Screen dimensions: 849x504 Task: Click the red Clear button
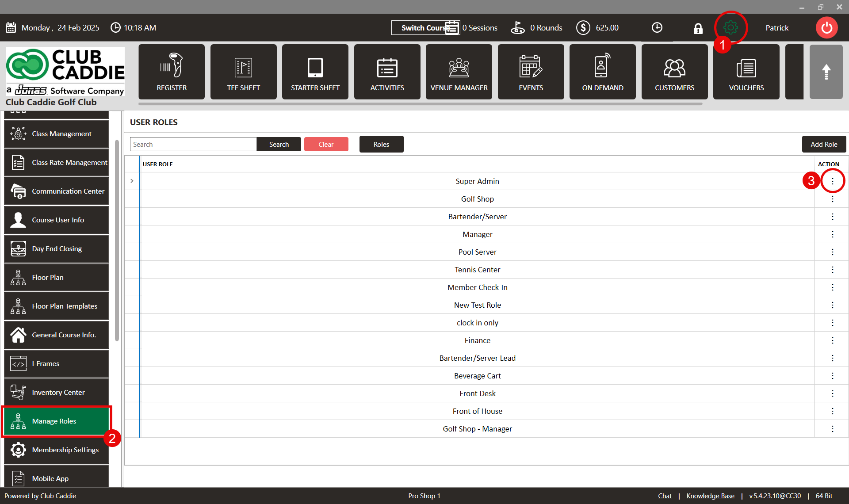(x=326, y=144)
